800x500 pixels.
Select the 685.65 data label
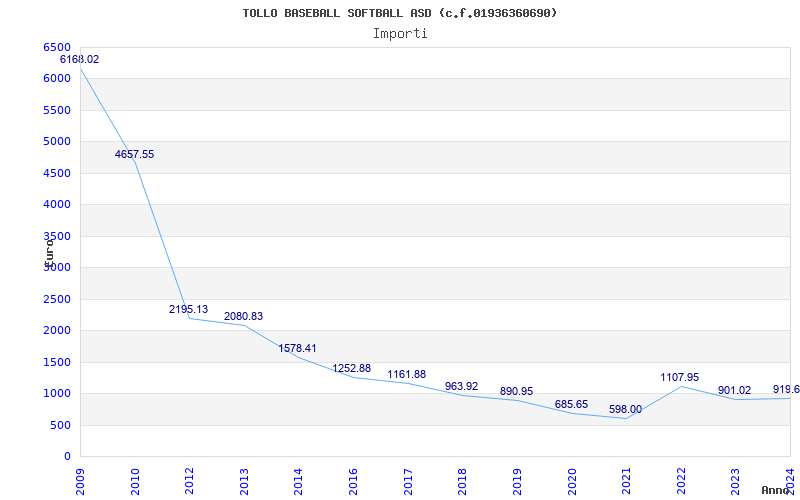(x=571, y=405)
